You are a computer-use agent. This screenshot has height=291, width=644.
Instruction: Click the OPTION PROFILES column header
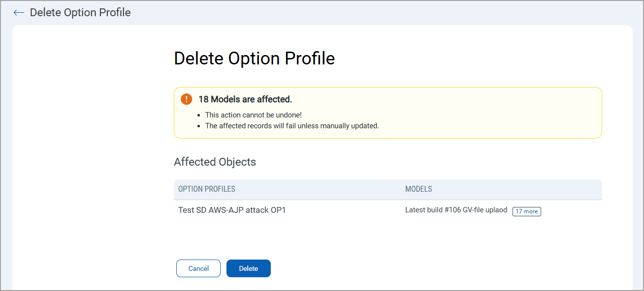coord(206,189)
